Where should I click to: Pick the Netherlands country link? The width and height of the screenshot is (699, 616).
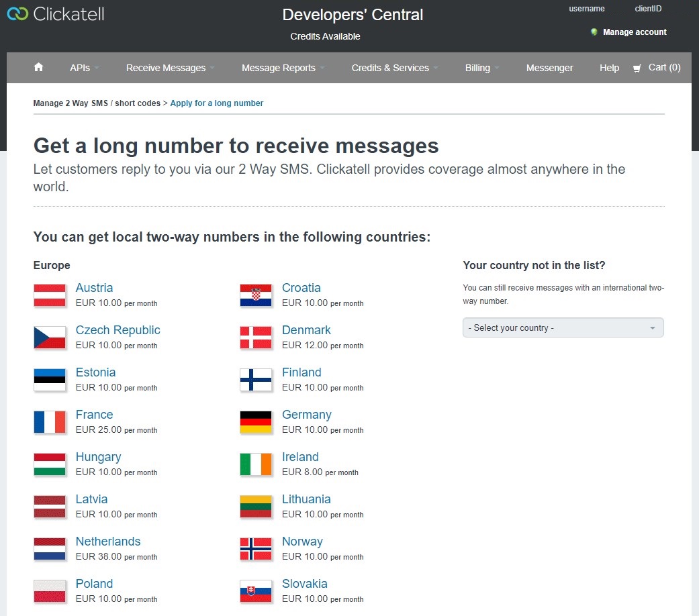pos(108,542)
